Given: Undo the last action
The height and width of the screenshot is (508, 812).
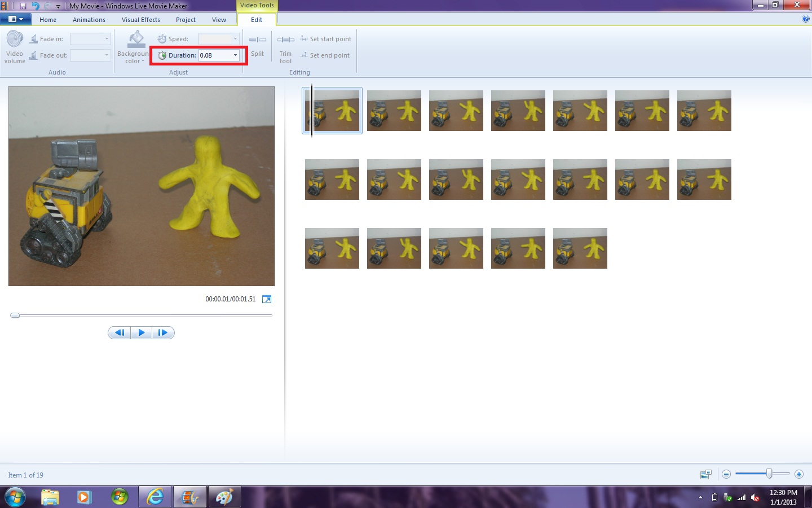Looking at the screenshot, I should (36, 6).
